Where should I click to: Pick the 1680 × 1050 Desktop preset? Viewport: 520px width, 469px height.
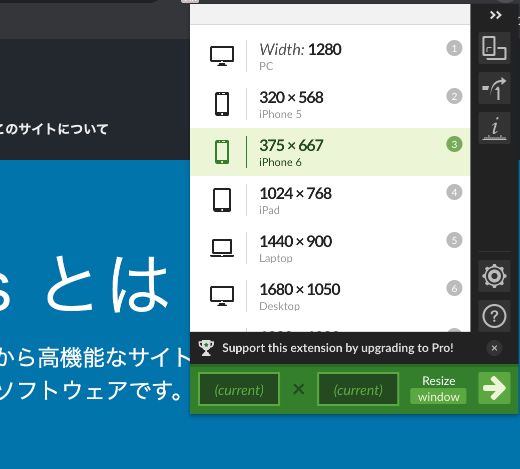click(x=330, y=296)
